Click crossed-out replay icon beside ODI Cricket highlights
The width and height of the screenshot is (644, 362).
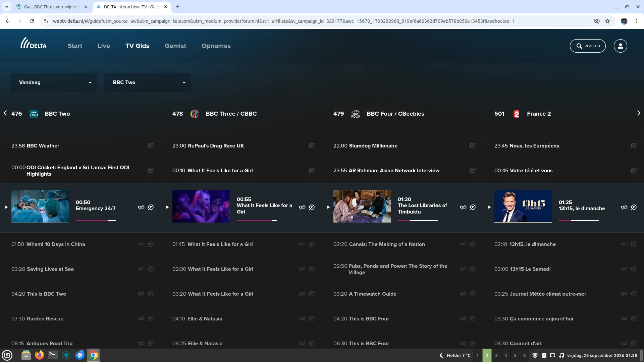(x=151, y=170)
